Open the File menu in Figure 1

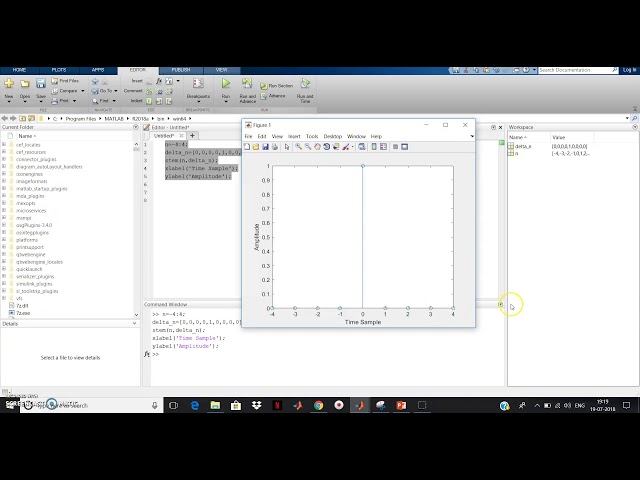[x=248, y=136]
